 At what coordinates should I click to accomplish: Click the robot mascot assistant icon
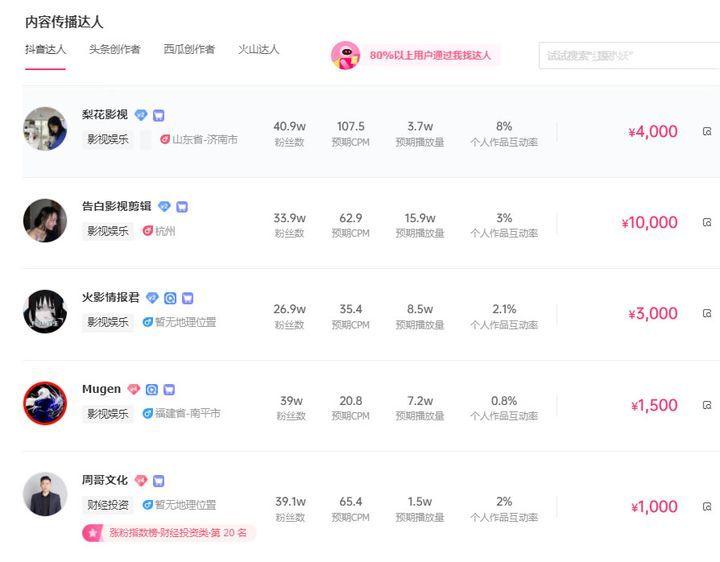tap(345, 55)
